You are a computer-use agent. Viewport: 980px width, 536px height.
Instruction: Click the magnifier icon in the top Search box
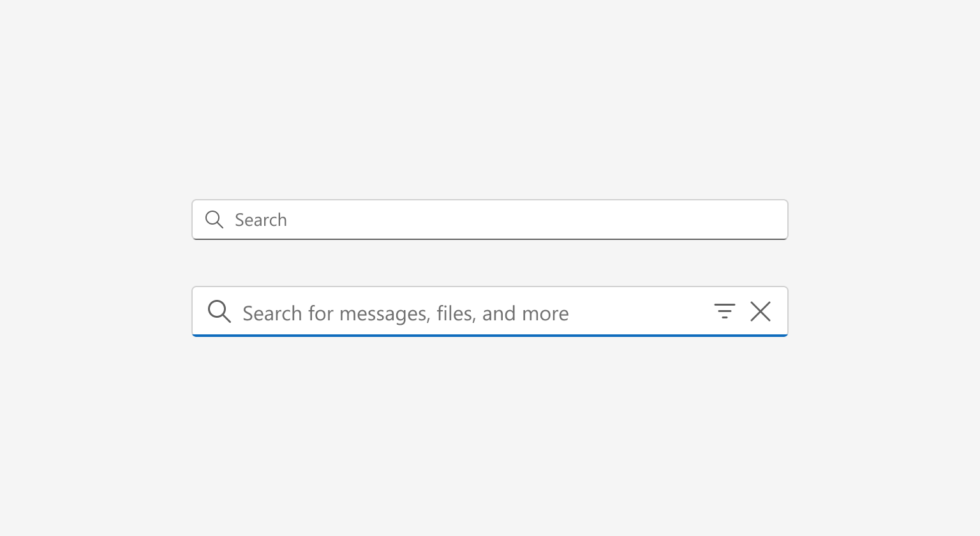click(x=214, y=220)
